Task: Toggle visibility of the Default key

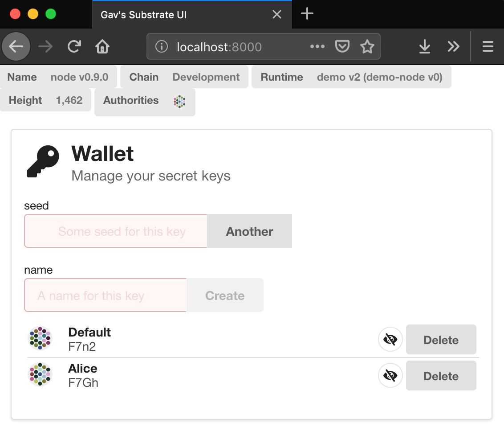Action: coord(390,340)
